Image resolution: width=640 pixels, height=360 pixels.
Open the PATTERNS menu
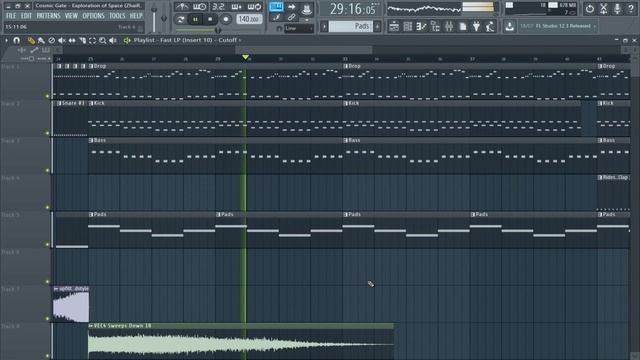click(48, 16)
